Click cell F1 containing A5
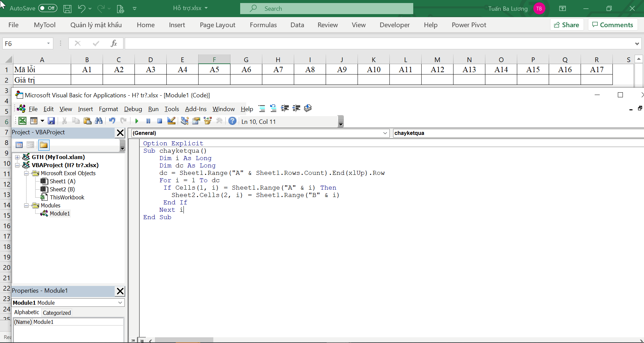 click(214, 69)
